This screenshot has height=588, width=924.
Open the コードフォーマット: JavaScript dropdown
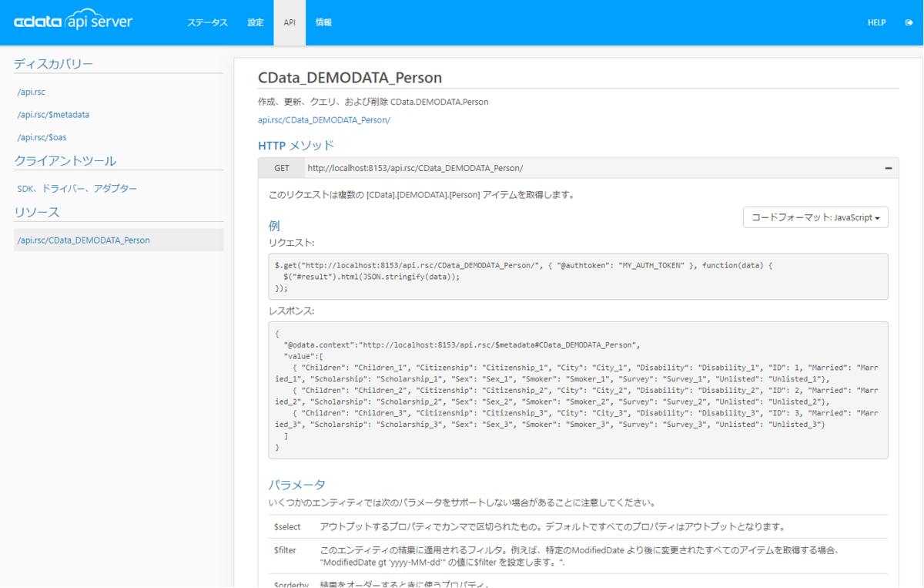tap(815, 217)
